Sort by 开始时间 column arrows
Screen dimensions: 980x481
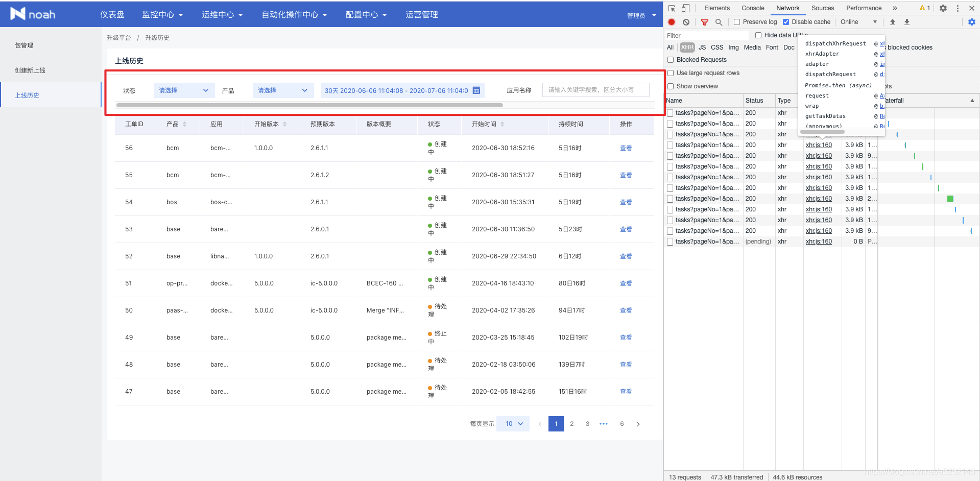pyautogui.click(x=502, y=124)
